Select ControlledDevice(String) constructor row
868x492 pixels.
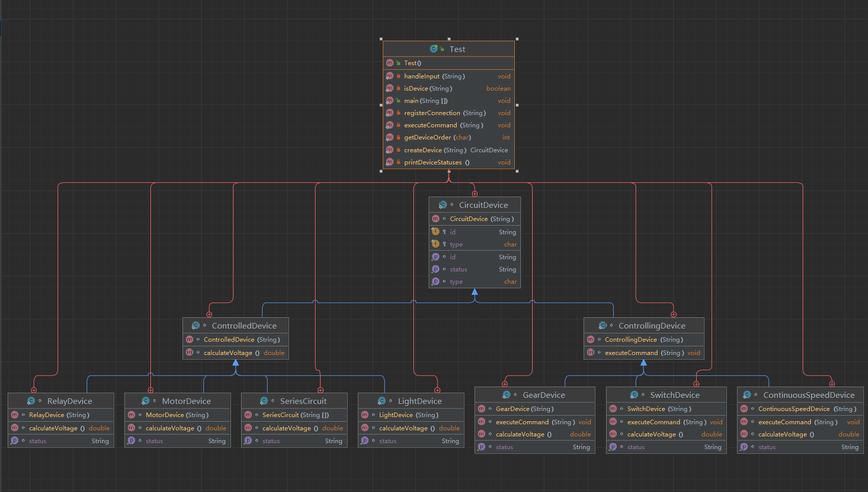coord(235,339)
